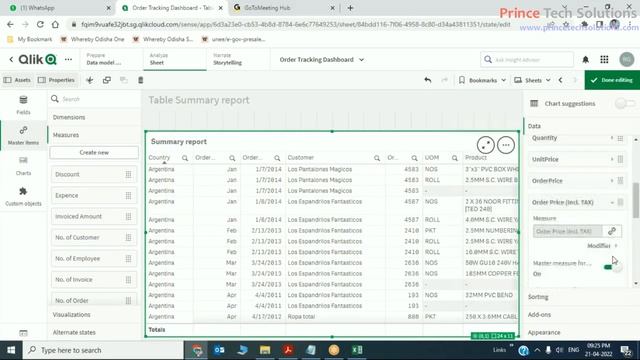
Task: Open Custom objects panel
Action: click(x=23, y=196)
